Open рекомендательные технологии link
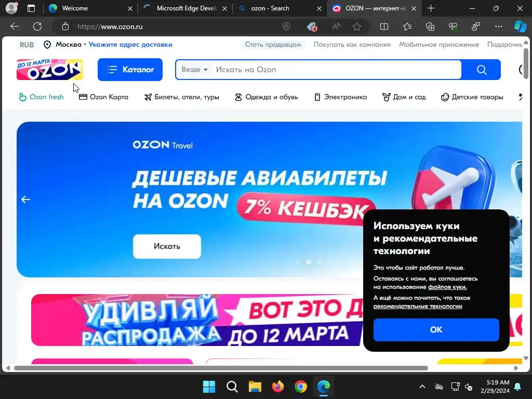 (418, 306)
